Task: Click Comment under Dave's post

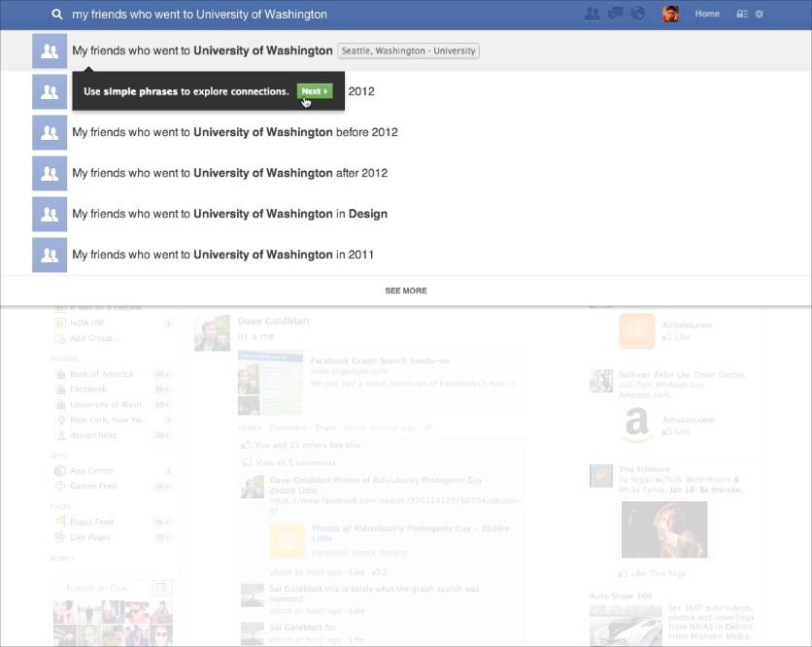Action: [x=288, y=427]
